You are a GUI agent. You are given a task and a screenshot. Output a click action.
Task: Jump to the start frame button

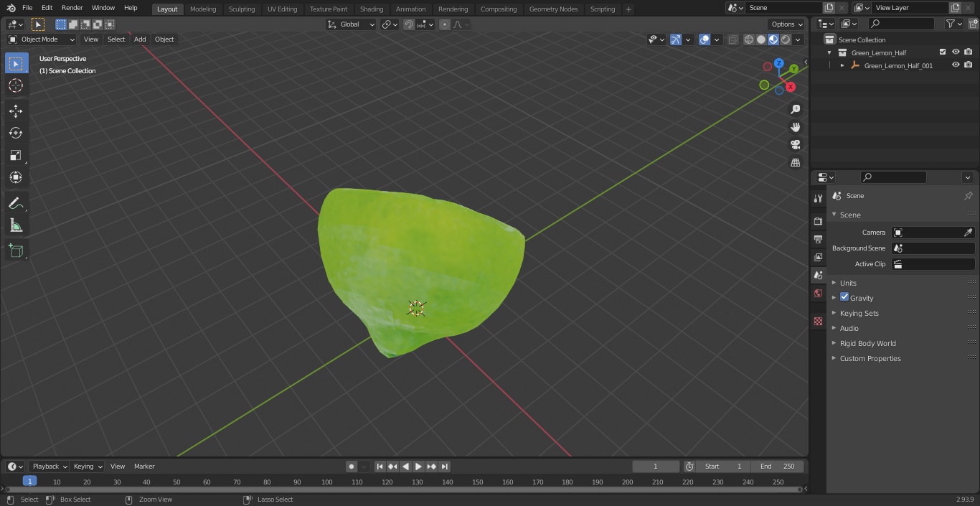coord(380,467)
